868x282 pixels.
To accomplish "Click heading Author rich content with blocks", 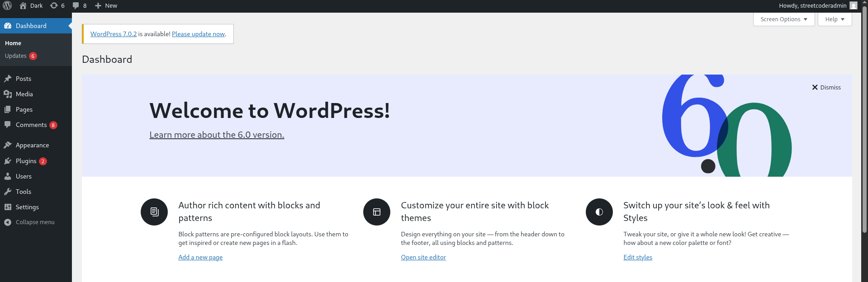I will pyautogui.click(x=249, y=211).
